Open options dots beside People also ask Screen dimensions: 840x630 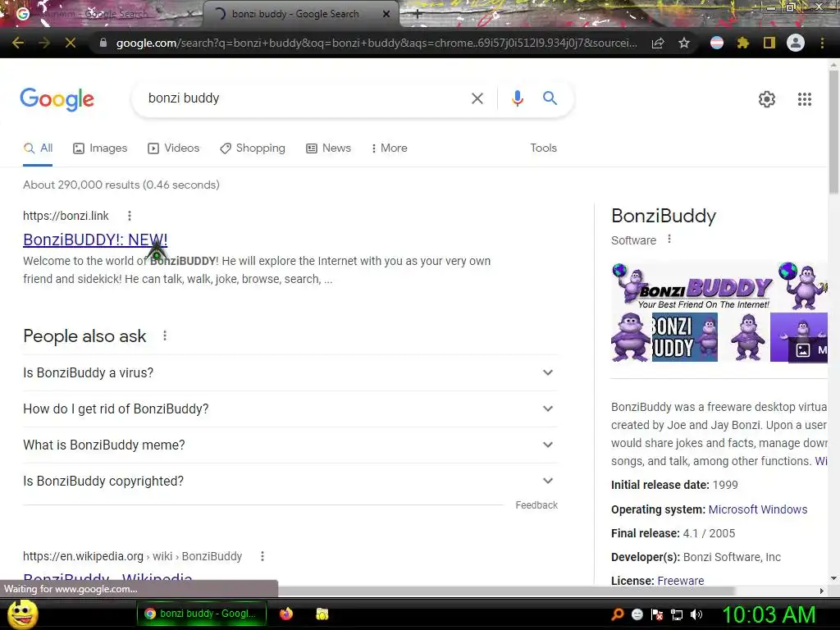[165, 336]
